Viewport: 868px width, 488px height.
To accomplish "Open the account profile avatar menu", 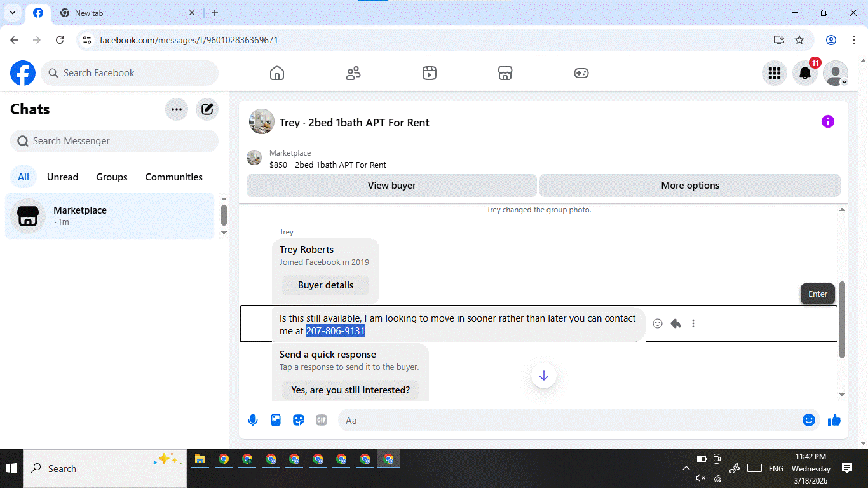I will [836, 73].
